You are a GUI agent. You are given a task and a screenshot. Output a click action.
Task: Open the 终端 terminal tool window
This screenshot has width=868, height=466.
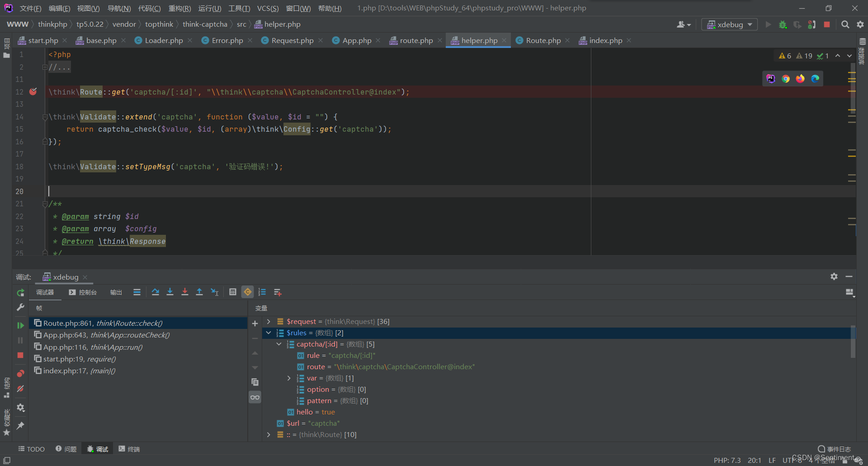pos(129,449)
